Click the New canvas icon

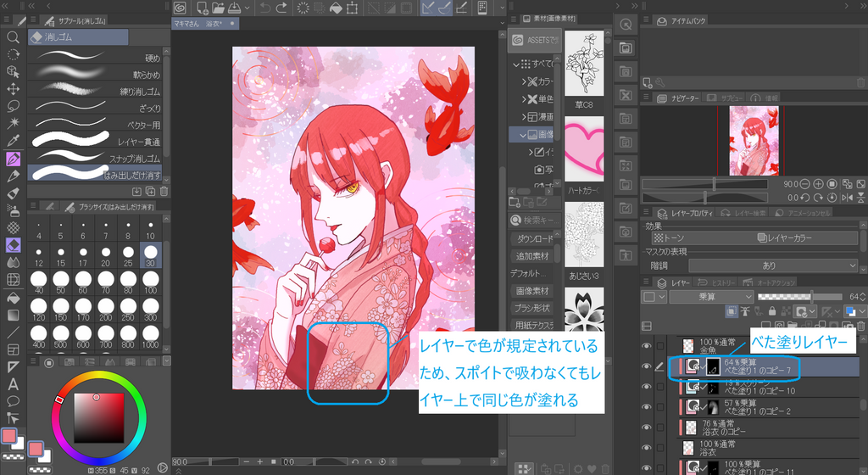coord(203,8)
